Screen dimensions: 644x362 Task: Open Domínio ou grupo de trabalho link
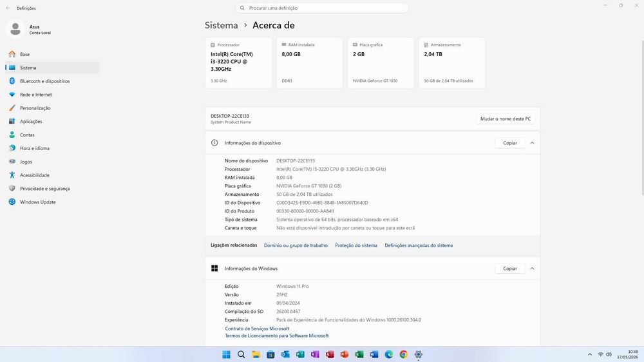[x=296, y=245]
